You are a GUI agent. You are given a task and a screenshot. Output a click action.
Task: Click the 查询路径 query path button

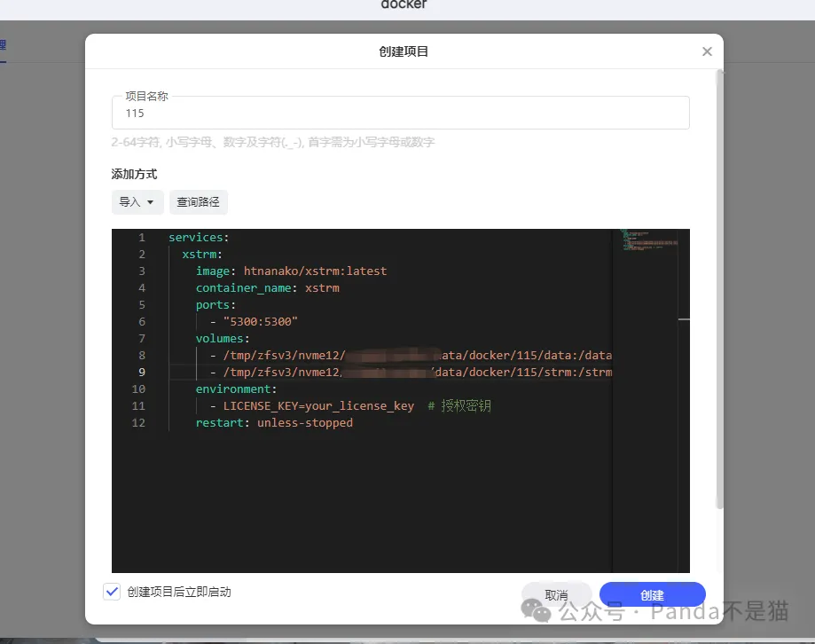197,202
